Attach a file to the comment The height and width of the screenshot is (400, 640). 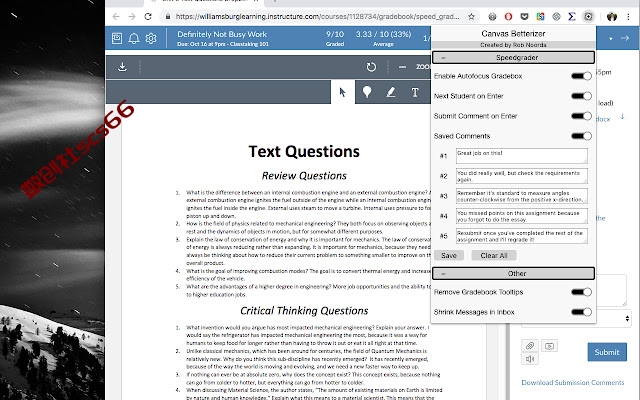point(530,346)
